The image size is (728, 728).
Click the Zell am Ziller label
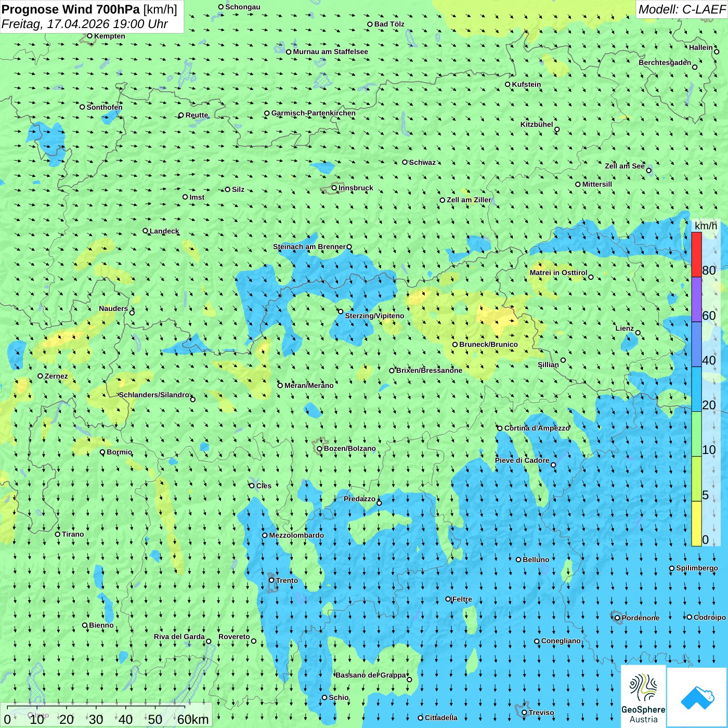[469, 200]
